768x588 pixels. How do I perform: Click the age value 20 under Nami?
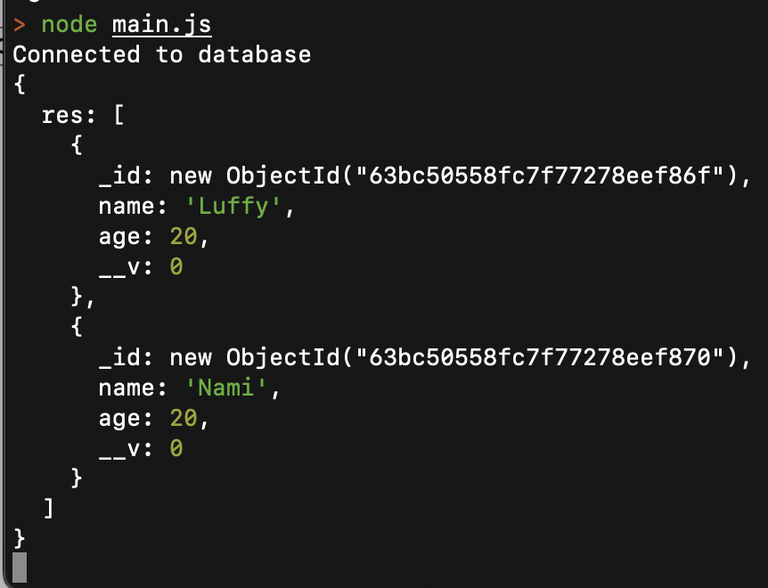coord(183,419)
